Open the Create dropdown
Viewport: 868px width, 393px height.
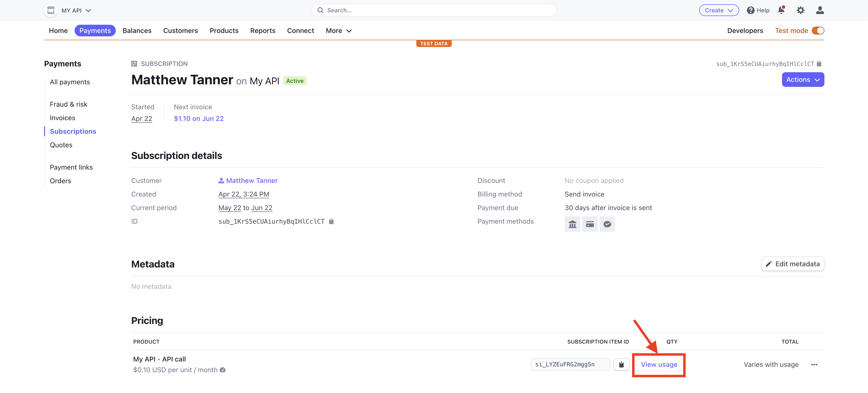(x=719, y=10)
